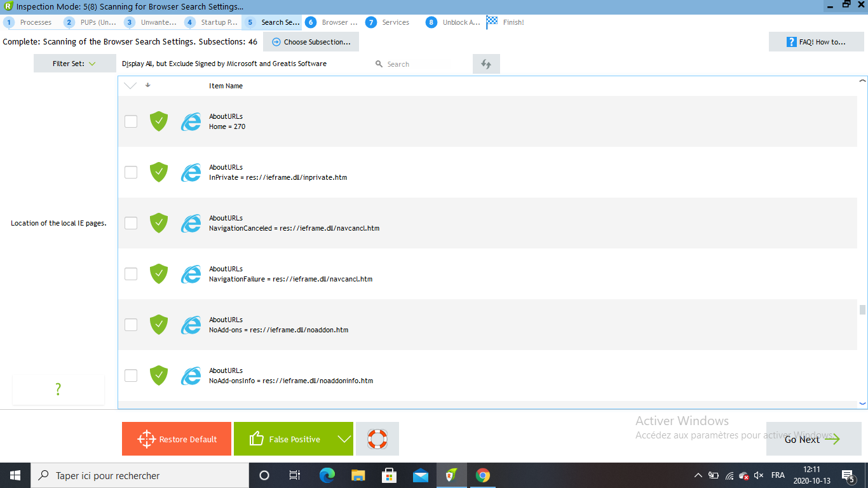The height and width of the screenshot is (488, 868).
Task: Open the notification center icon
Action: pyautogui.click(x=848, y=475)
